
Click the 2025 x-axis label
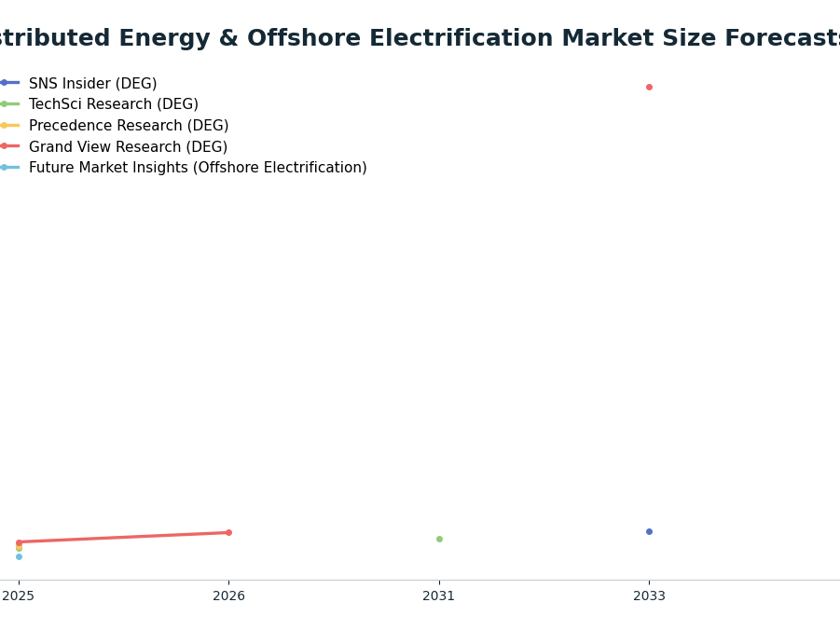tap(19, 596)
